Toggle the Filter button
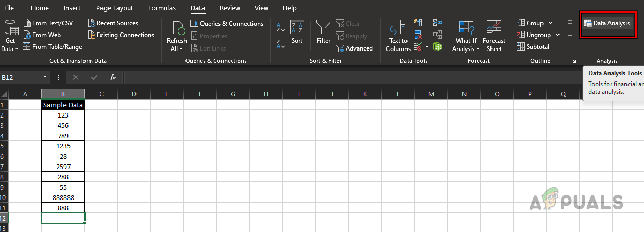The image size is (644, 232). (324, 32)
